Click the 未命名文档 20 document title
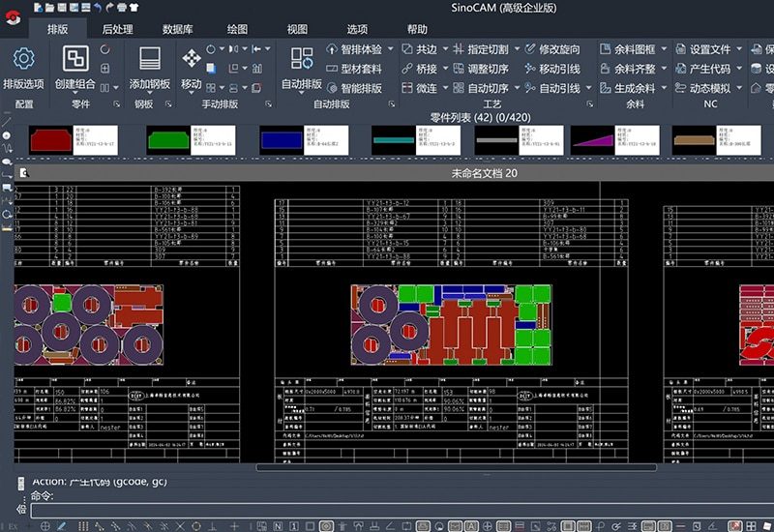The width and height of the screenshot is (774, 532). tap(485, 173)
